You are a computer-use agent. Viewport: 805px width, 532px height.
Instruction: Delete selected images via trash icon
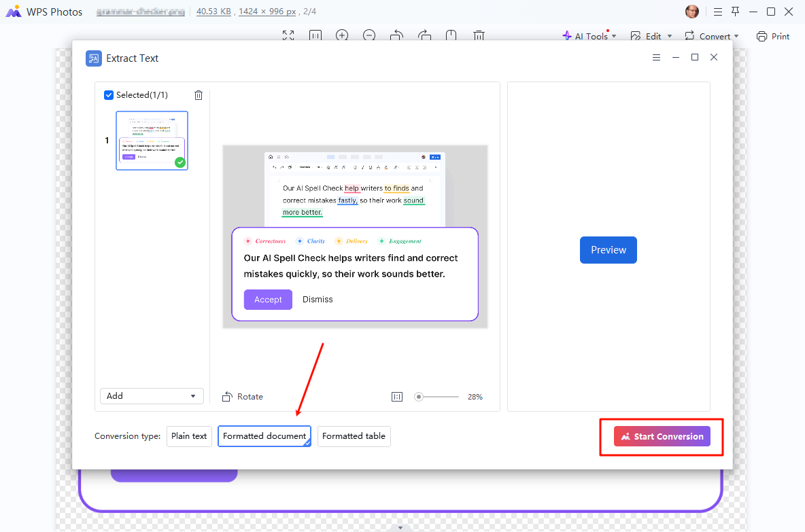[x=199, y=95]
